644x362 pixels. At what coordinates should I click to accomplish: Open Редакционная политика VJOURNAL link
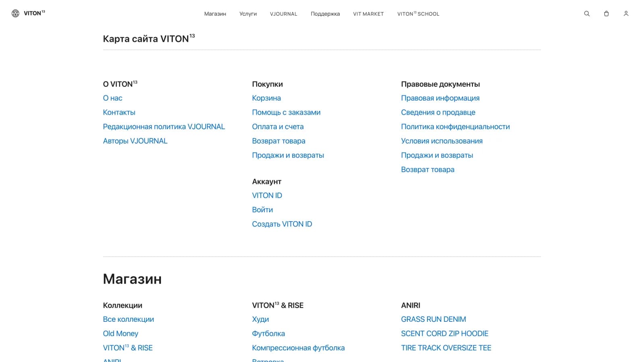pos(164,127)
